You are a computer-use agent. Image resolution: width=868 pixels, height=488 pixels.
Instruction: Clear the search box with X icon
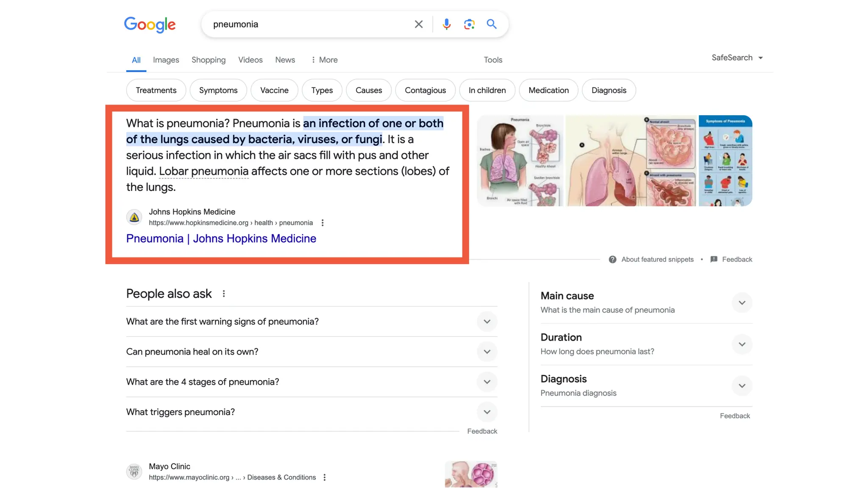418,25
